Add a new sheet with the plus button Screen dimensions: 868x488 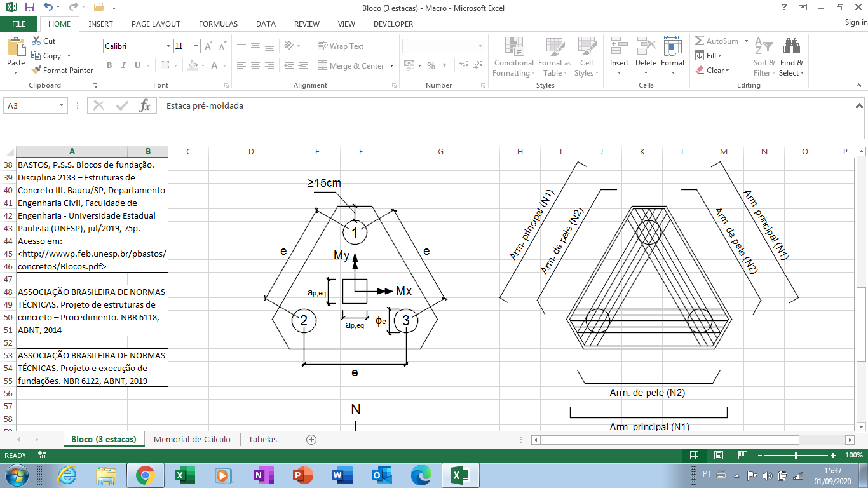[x=311, y=439]
